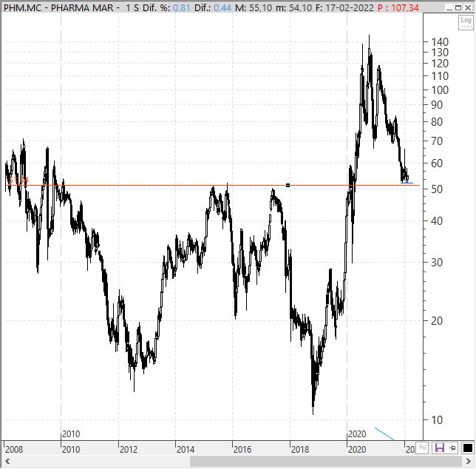This screenshot has height=469, width=476.
Task: Click the 50 label on price axis
Action: [x=437, y=189]
